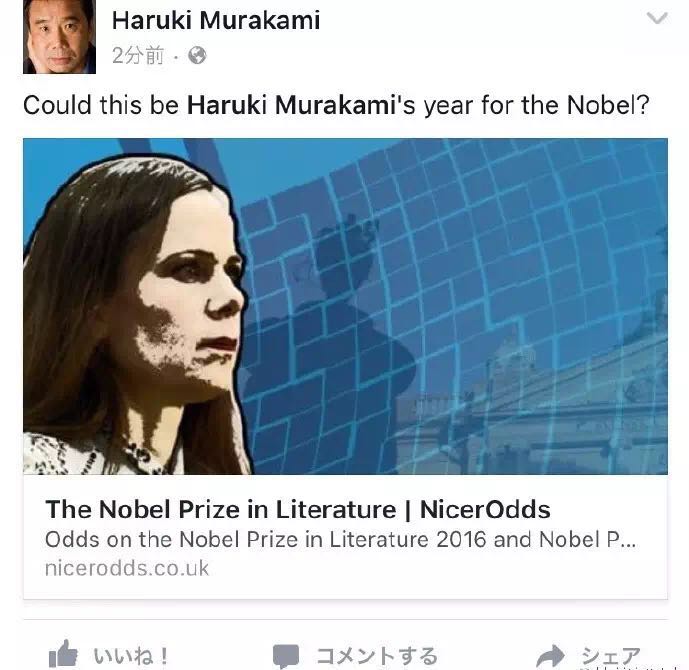Click the nicerodds.co.uk domain text
Screen dimensions: 689x670
point(127,568)
